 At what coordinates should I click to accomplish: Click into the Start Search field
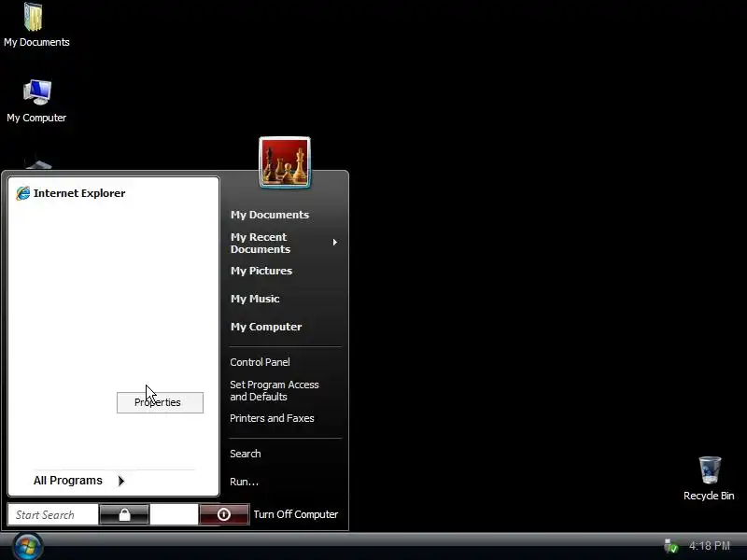click(53, 515)
